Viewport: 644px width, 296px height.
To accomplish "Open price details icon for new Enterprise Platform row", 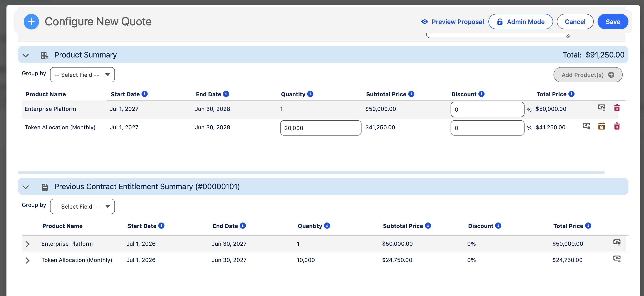I will pos(601,108).
